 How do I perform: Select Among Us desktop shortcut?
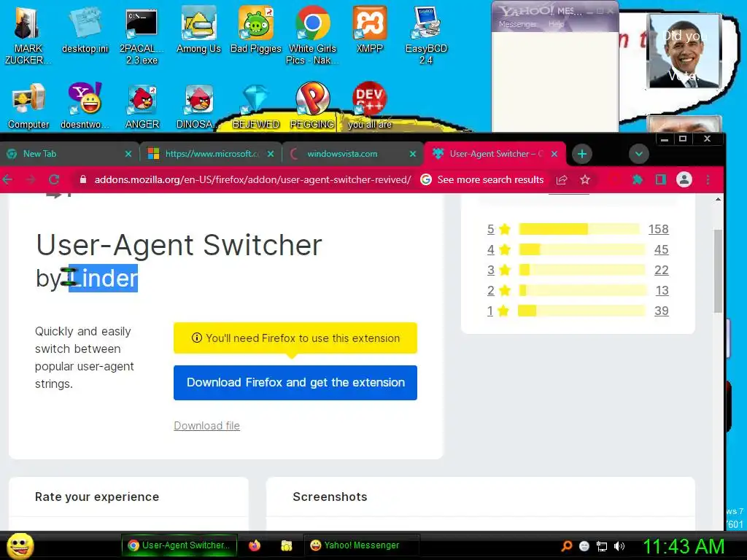198,29
